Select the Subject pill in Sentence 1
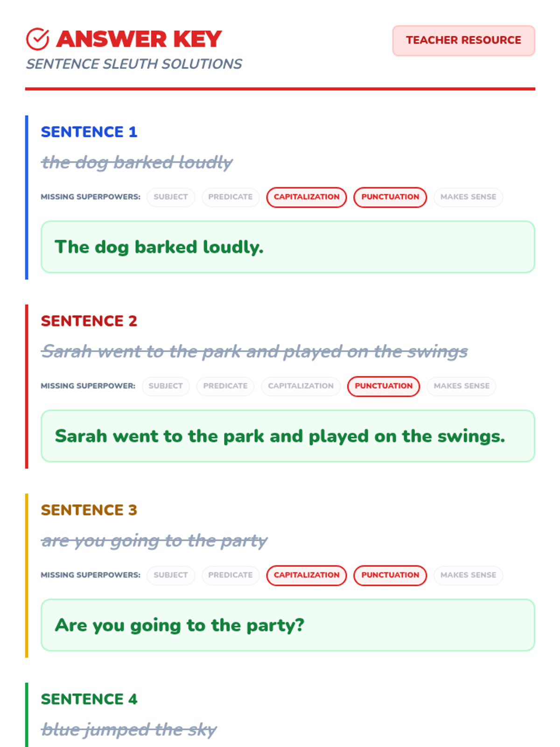560x747 pixels. pyautogui.click(x=171, y=197)
